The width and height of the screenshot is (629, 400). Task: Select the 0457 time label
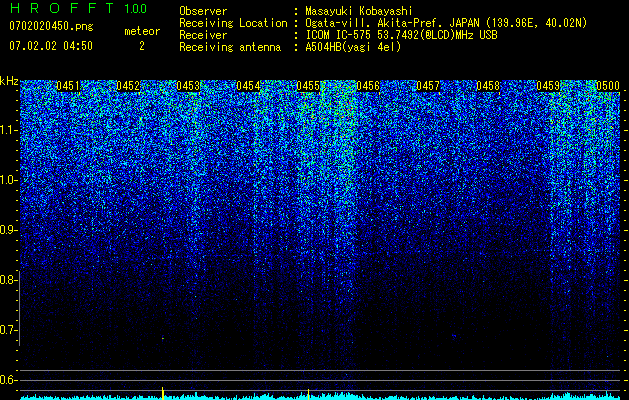point(428,86)
